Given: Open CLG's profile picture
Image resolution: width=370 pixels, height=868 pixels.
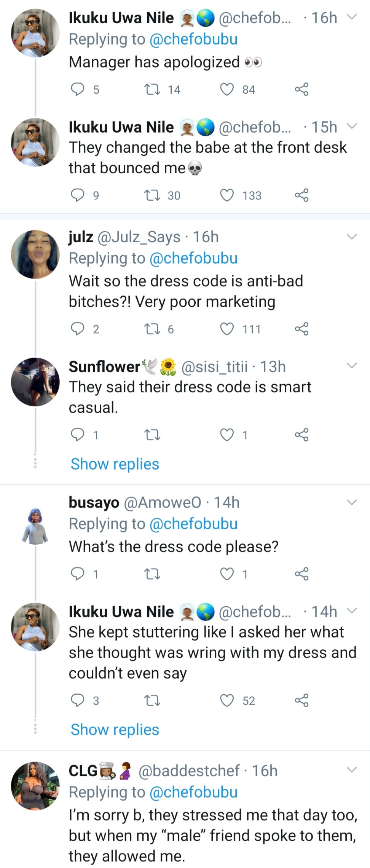Looking at the screenshot, I should click(x=35, y=785).
